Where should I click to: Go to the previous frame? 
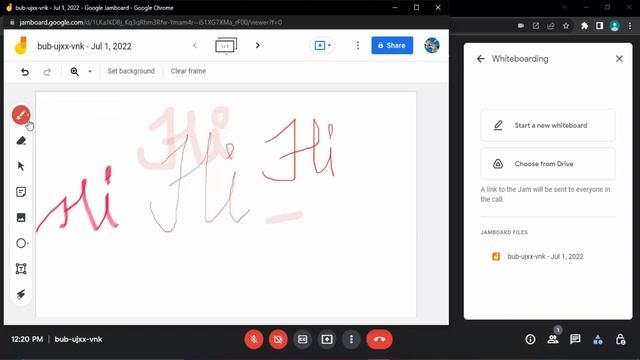(195, 45)
